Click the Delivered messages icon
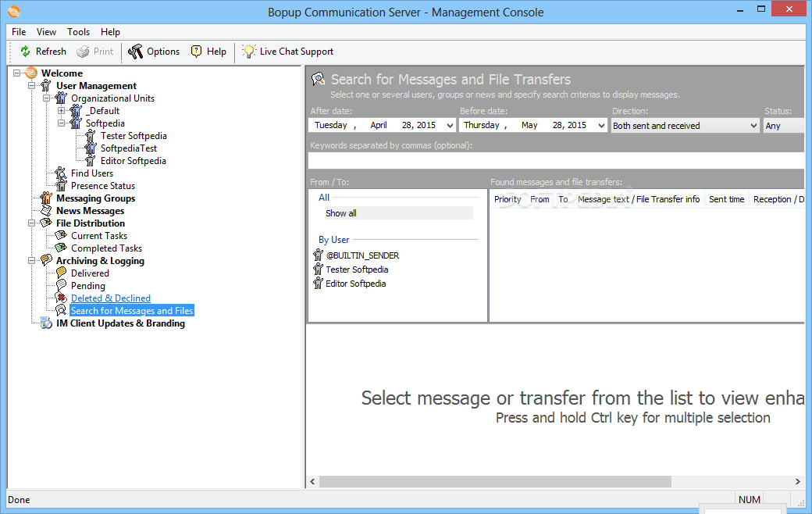812x514 pixels. click(61, 273)
